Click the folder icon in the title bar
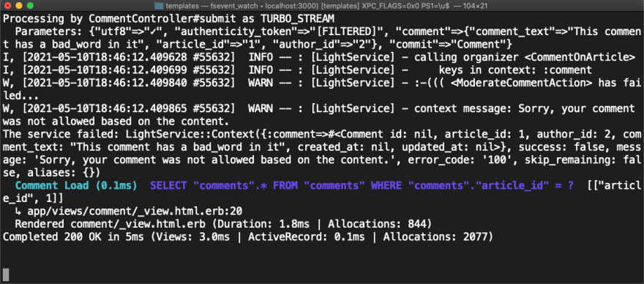The height and width of the screenshot is (284, 644). pyautogui.click(x=159, y=6)
